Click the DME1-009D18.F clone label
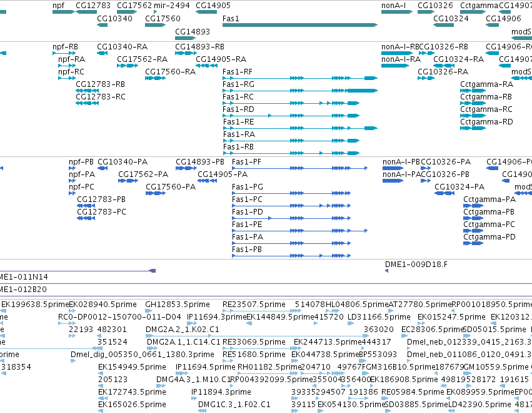 tap(416, 264)
